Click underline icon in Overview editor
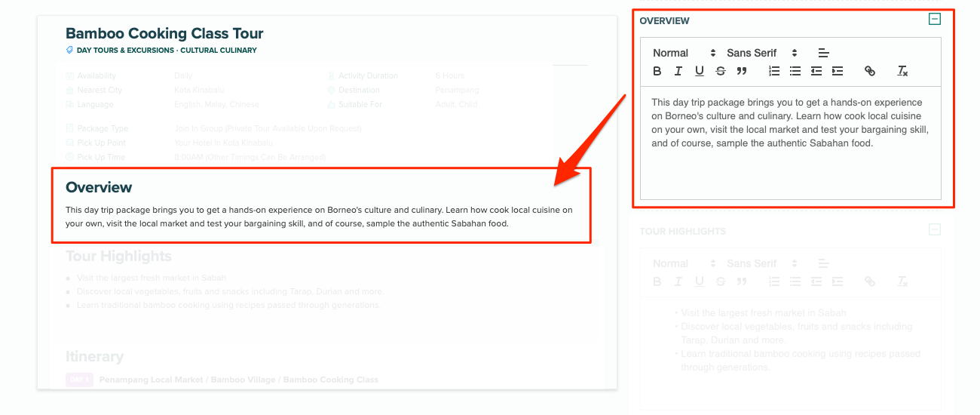 (700, 71)
